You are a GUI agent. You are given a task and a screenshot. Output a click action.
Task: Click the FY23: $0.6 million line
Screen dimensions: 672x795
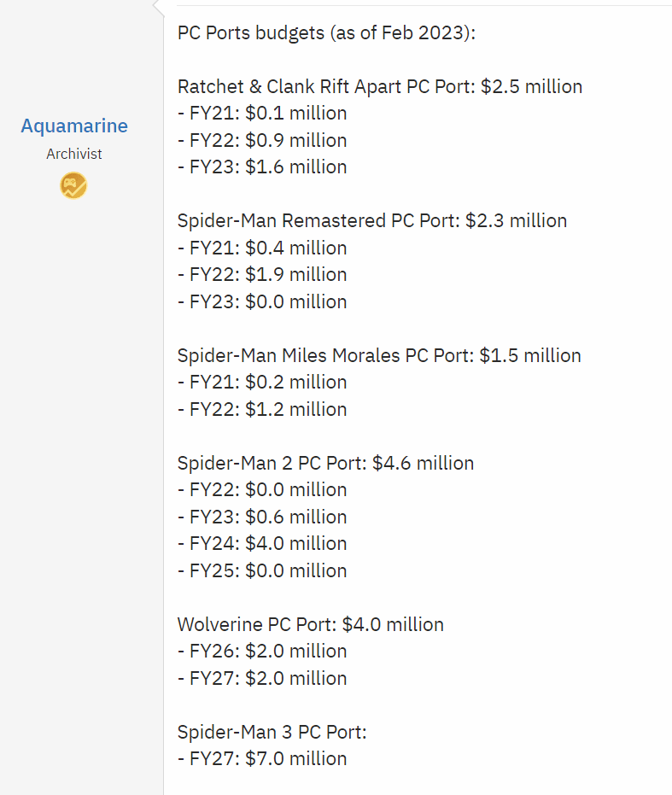[x=262, y=517]
